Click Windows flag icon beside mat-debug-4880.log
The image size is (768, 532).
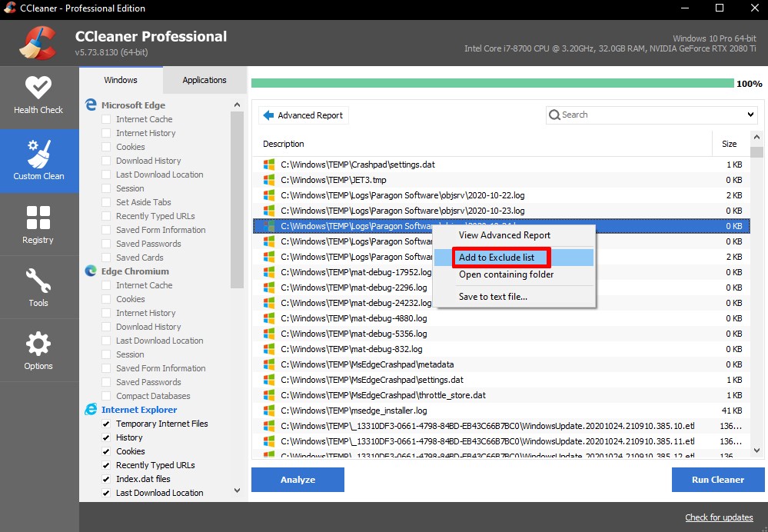point(269,318)
